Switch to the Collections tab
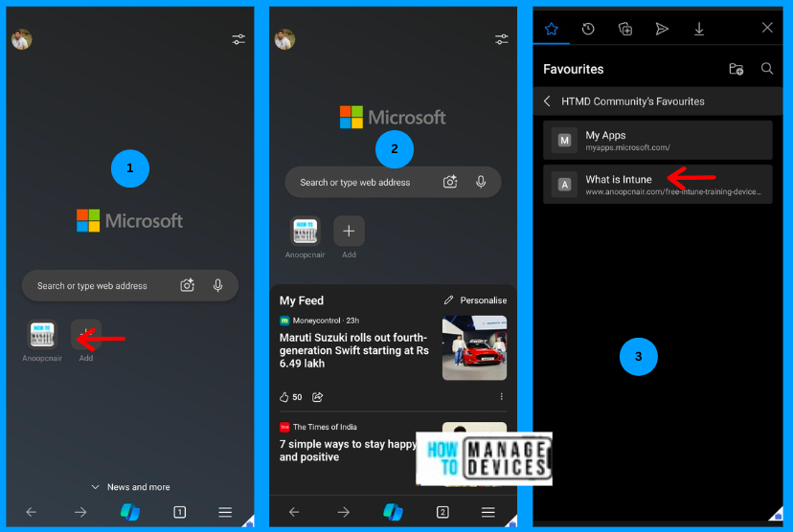 click(x=625, y=29)
